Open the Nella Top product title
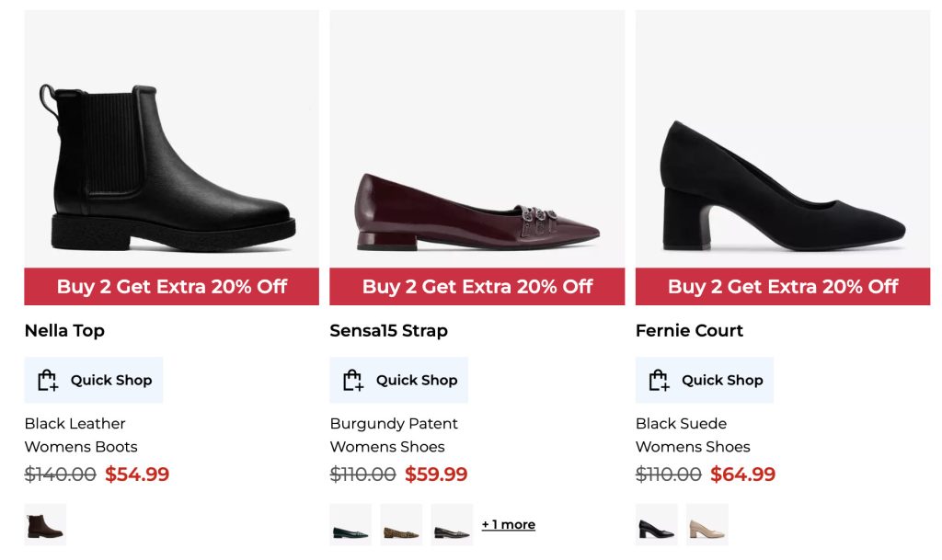The width and height of the screenshot is (942, 560). [x=64, y=331]
